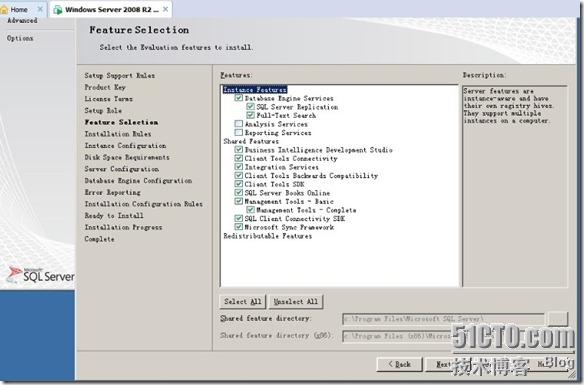Toggle SQL Client Connectivity SDK checkbox
This screenshot has height=385, width=584.
tap(239, 218)
